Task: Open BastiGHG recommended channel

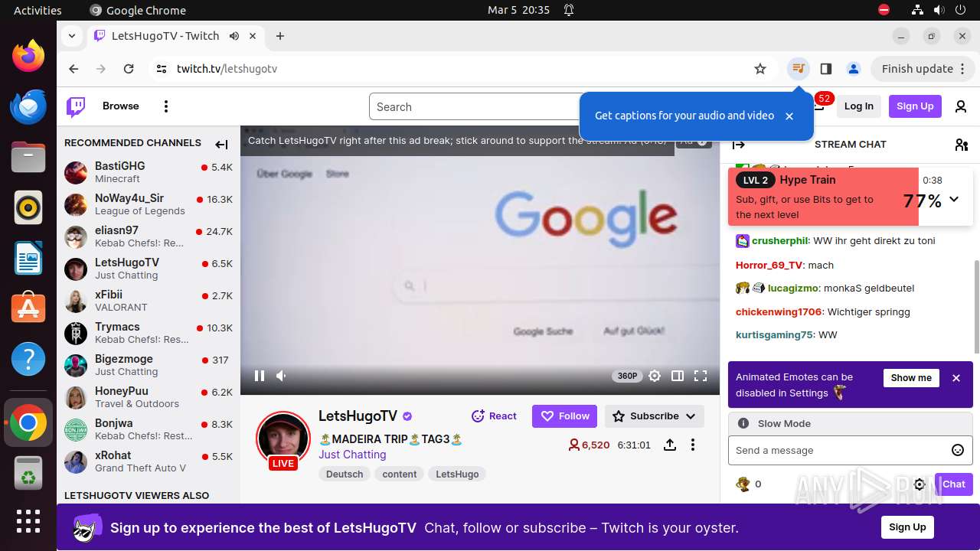Action: pyautogui.click(x=149, y=172)
